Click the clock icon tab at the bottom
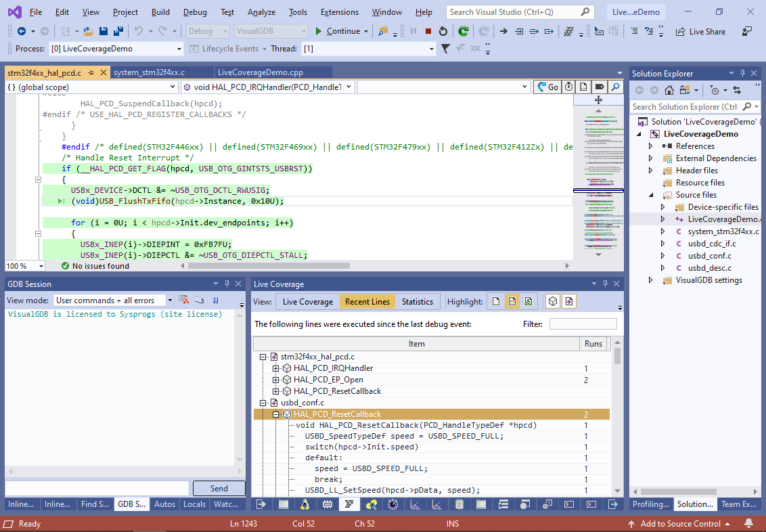 (392, 504)
